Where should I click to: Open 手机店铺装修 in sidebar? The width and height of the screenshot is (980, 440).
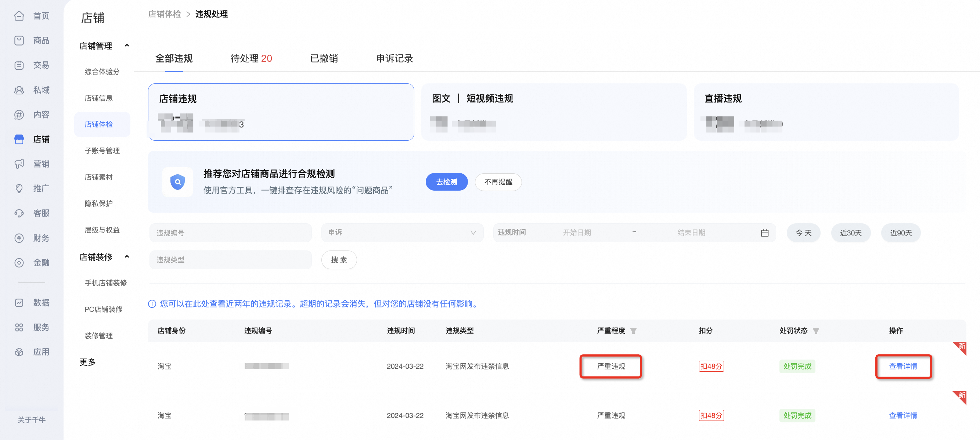coord(105,282)
